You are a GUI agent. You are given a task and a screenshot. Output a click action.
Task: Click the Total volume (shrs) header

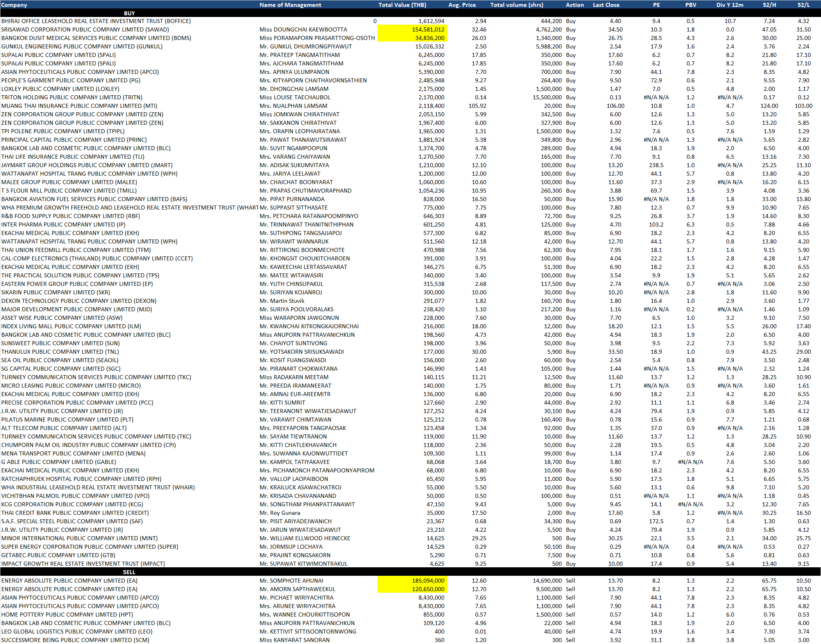click(517, 5)
